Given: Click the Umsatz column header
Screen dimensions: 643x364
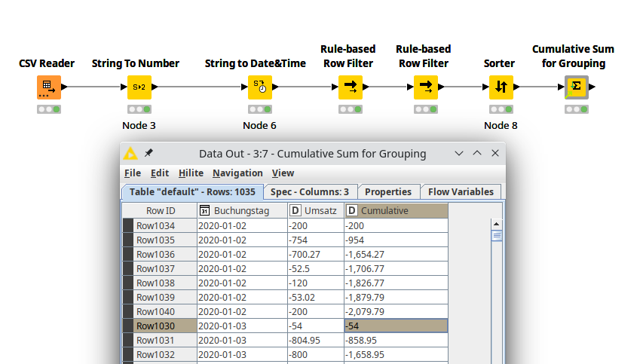Looking at the screenshot, I should 315,211.
